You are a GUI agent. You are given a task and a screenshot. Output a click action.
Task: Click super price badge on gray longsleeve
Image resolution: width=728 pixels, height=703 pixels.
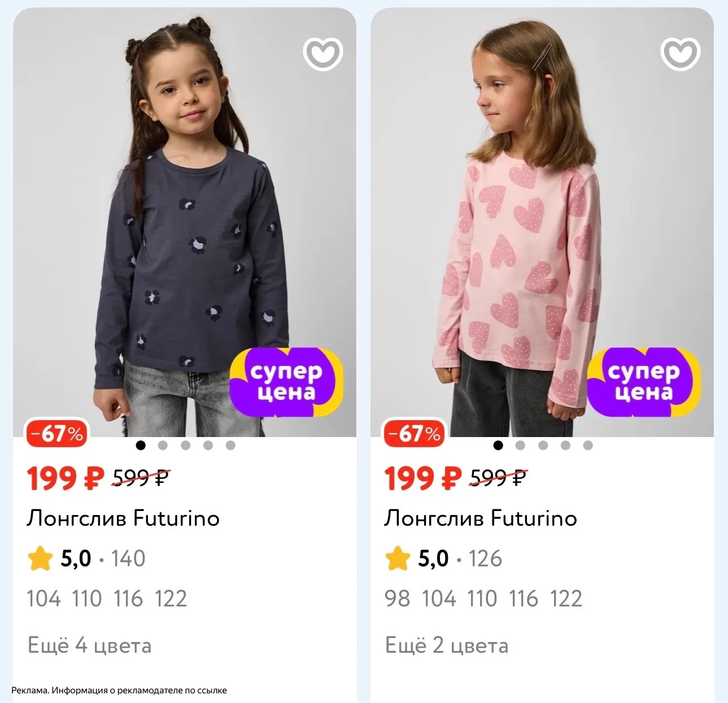(286, 382)
